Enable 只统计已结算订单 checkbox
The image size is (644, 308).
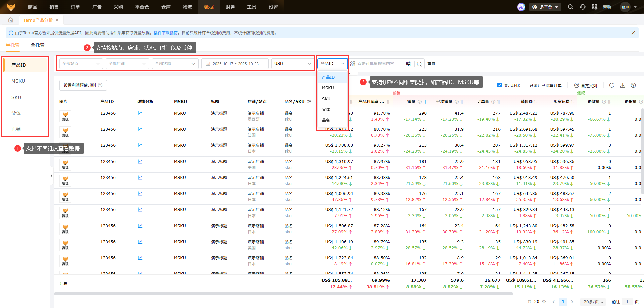525,85
